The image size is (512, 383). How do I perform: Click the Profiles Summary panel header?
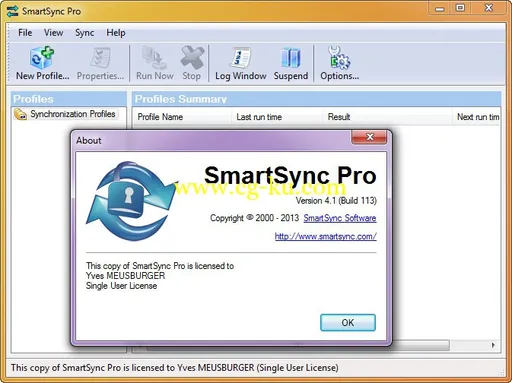point(317,99)
